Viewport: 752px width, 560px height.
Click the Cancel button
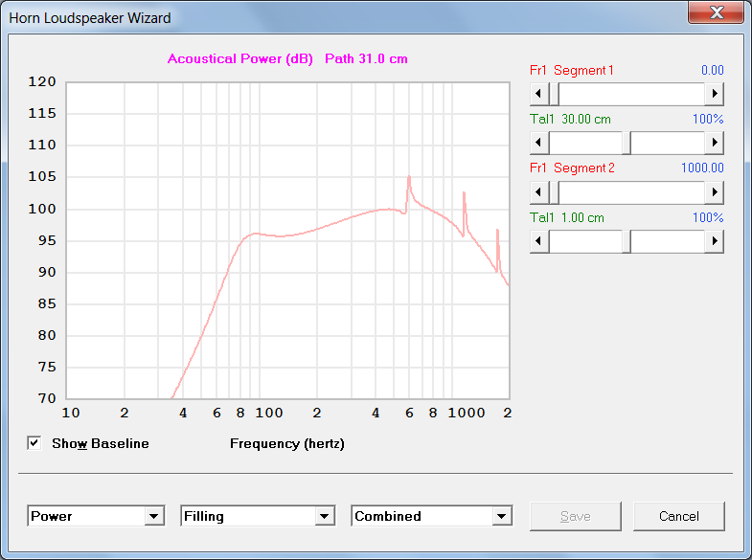coord(678,516)
